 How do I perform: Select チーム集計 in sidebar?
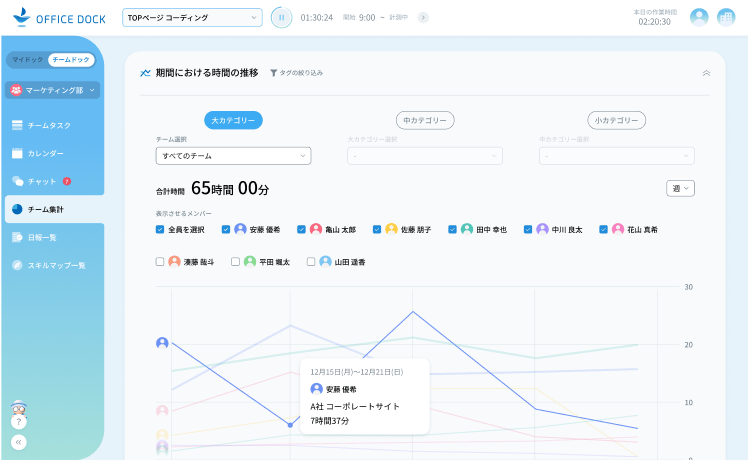pyautogui.click(x=54, y=209)
